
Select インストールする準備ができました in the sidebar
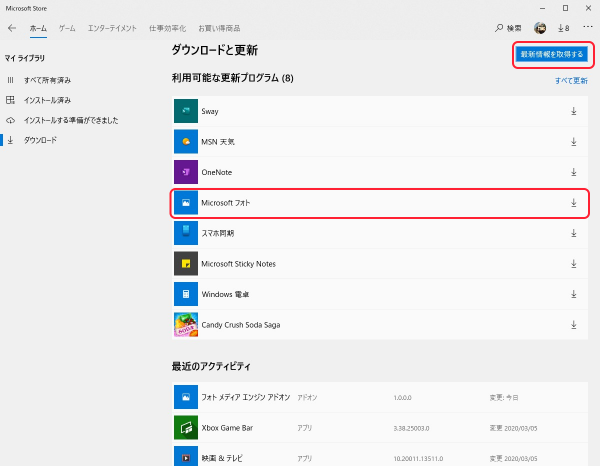[70, 120]
